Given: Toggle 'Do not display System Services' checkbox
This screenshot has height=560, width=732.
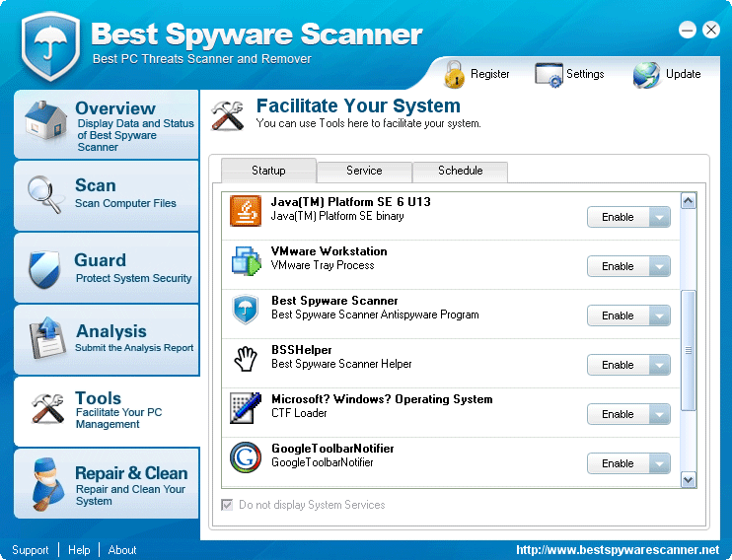Looking at the screenshot, I should pyautogui.click(x=227, y=505).
